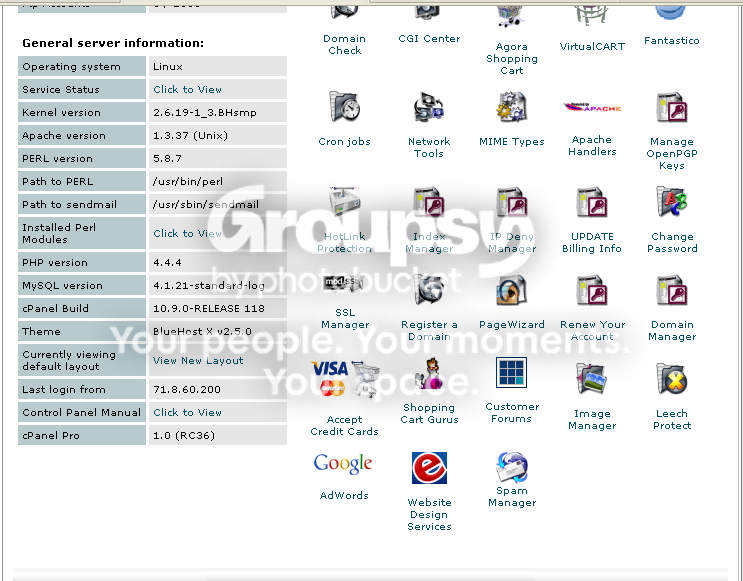This screenshot has height=581, width=743.
Task: Click the 'Leech Protect' text label
Action: click(x=671, y=420)
